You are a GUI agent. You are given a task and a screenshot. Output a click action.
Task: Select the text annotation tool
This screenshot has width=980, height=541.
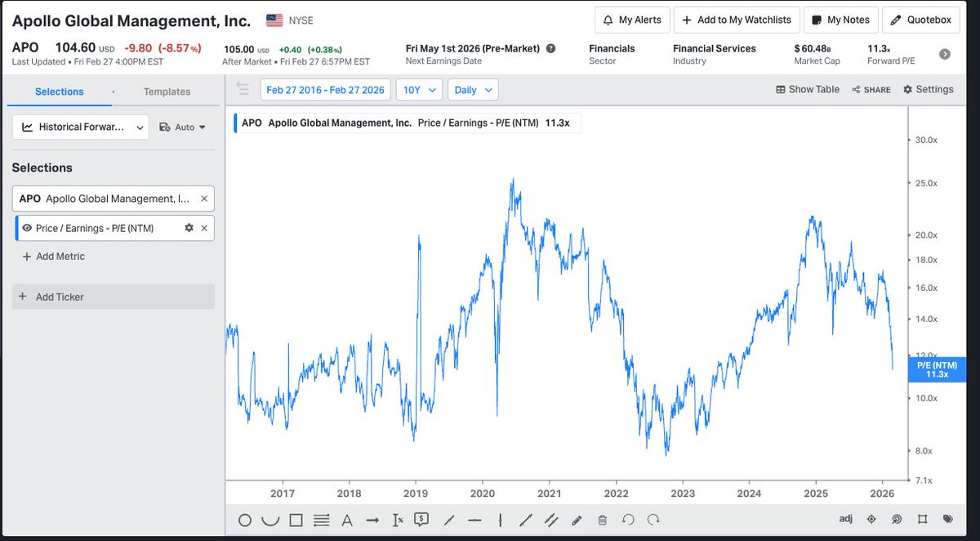point(346,520)
